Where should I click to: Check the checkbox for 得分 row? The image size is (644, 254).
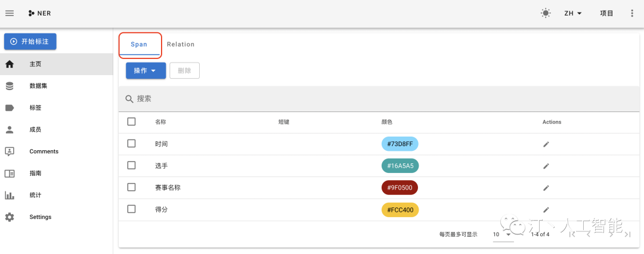[131, 209]
